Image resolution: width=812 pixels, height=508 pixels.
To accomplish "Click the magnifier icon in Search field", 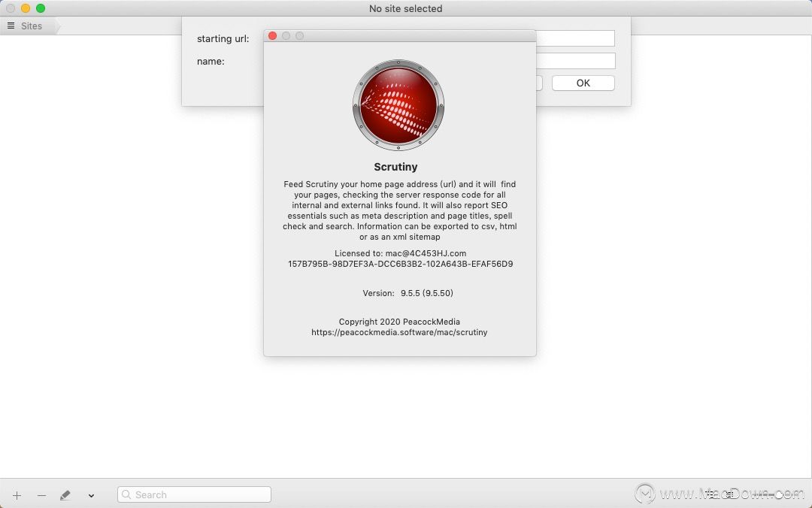I will [126, 494].
